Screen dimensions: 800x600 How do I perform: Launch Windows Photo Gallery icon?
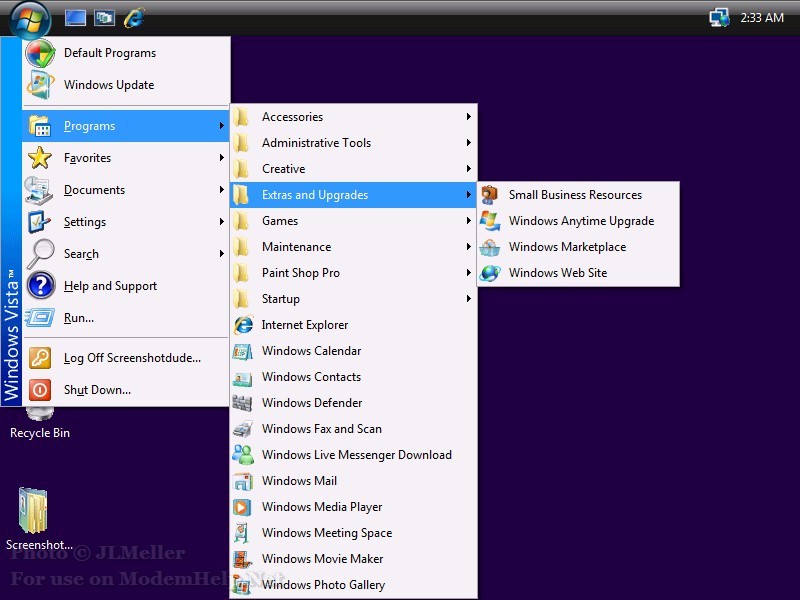pos(242,585)
